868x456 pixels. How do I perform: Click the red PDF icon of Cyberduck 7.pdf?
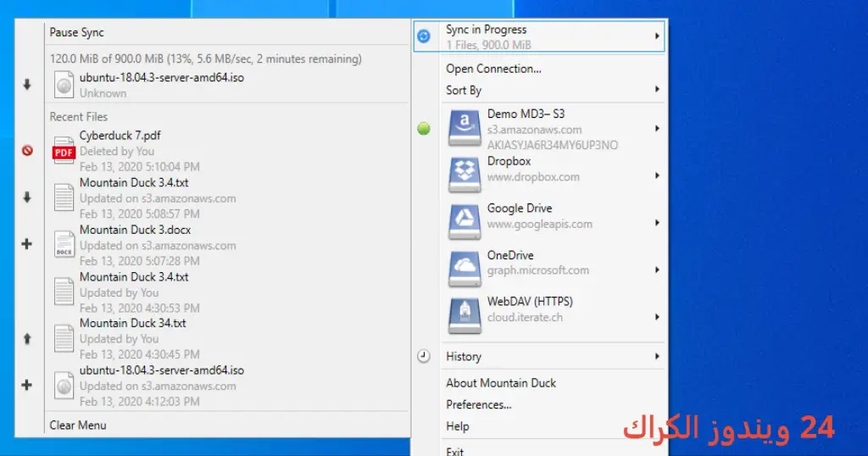click(64, 151)
